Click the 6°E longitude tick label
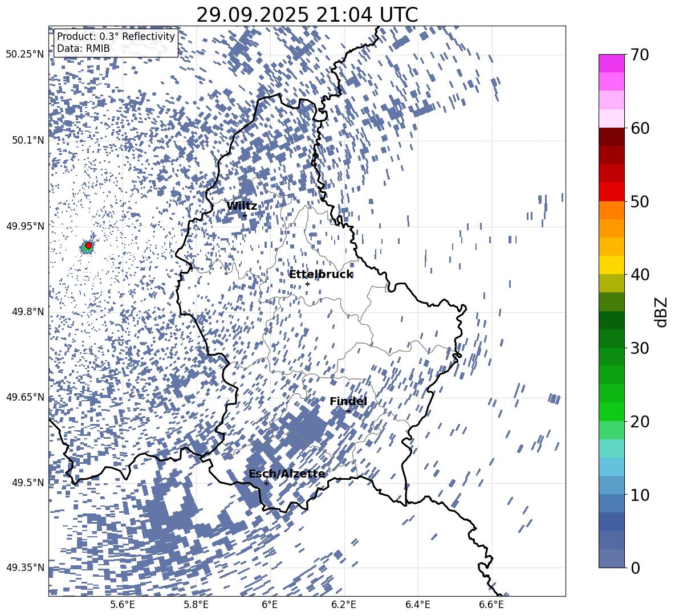 pyautogui.click(x=270, y=605)
